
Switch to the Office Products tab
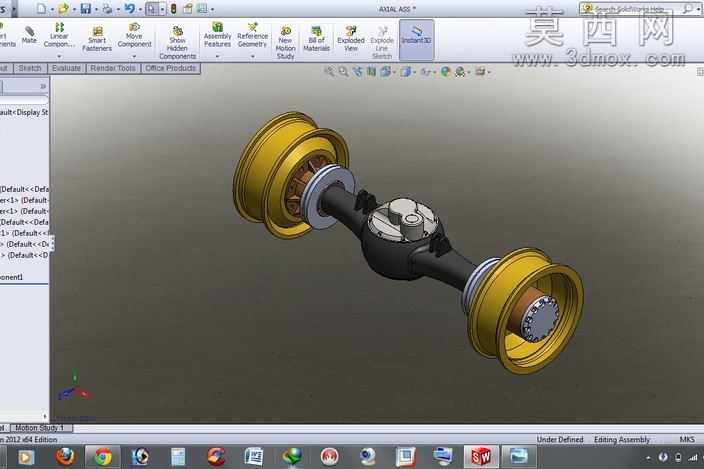pos(171,68)
